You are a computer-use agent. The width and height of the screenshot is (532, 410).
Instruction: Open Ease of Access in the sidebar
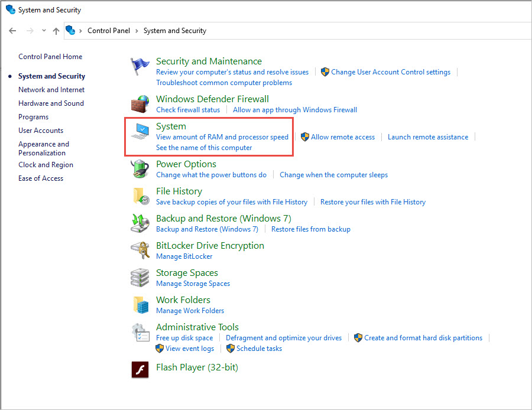coord(41,178)
